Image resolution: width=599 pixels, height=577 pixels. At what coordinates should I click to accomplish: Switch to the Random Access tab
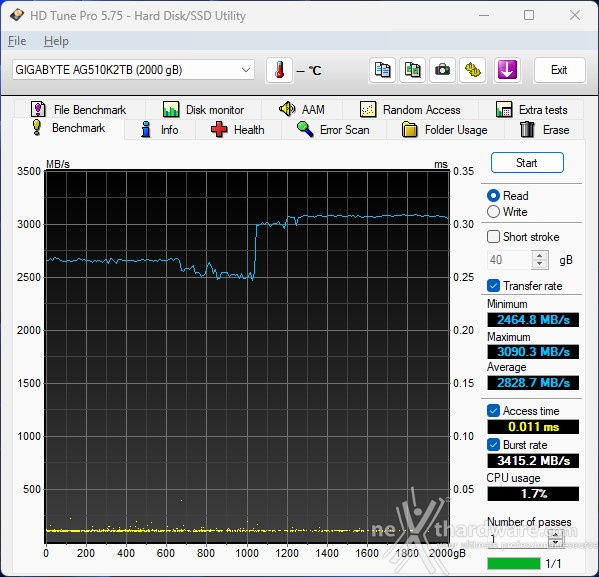click(x=411, y=110)
